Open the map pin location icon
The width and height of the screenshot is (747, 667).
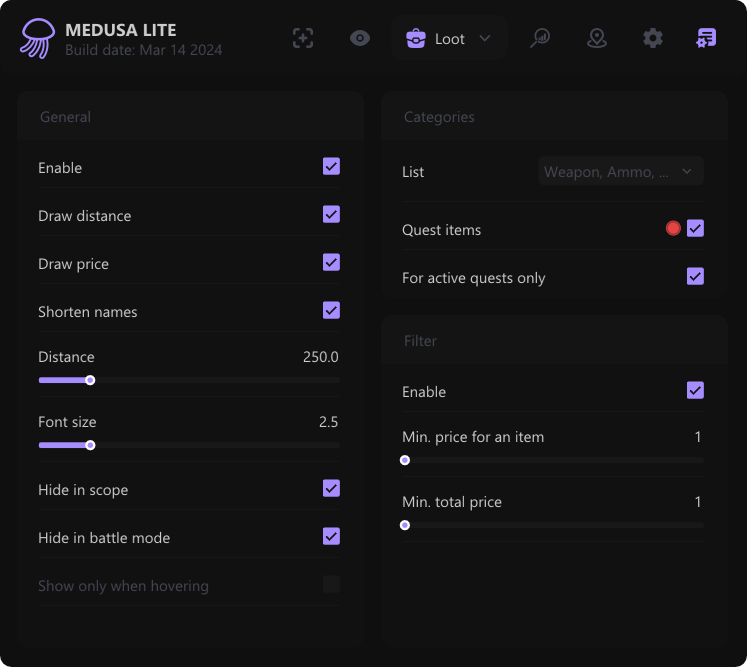tap(597, 38)
